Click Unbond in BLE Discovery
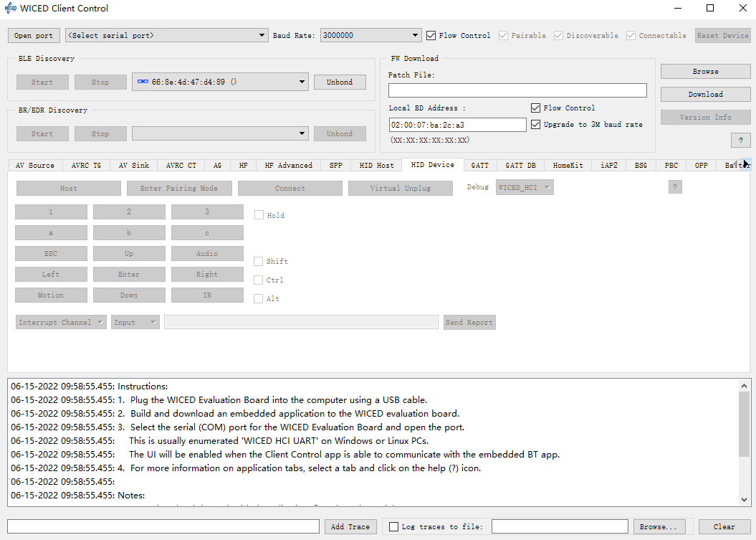This screenshot has height=540, width=756. pos(340,82)
